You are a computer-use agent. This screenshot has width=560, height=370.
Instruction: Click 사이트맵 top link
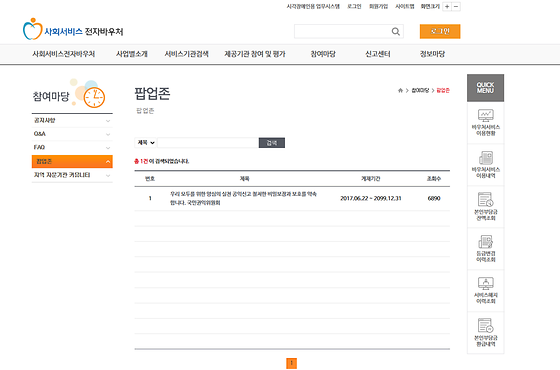pyautogui.click(x=405, y=6)
